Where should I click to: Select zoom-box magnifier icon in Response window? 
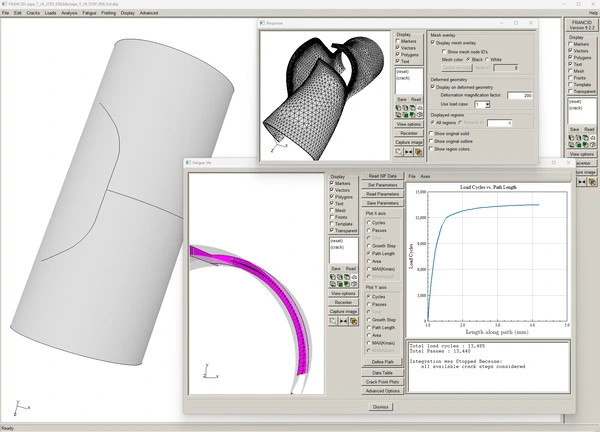tap(399, 152)
